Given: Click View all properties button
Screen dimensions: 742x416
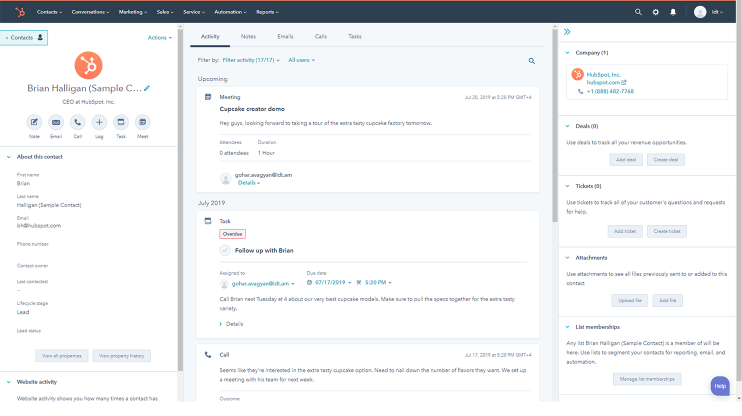Looking at the screenshot, I should tap(62, 356).
